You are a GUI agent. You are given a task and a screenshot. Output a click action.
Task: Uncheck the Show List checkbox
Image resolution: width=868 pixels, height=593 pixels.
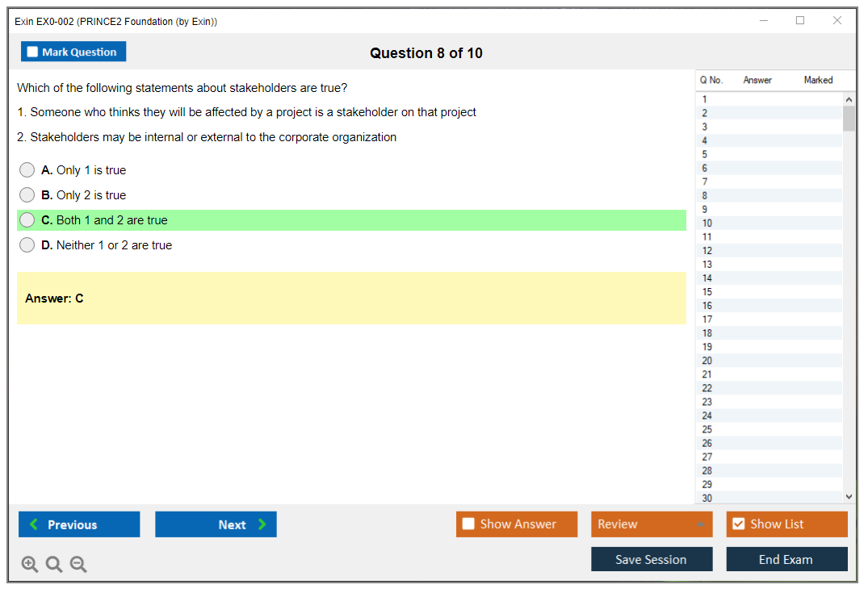tap(738, 524)
